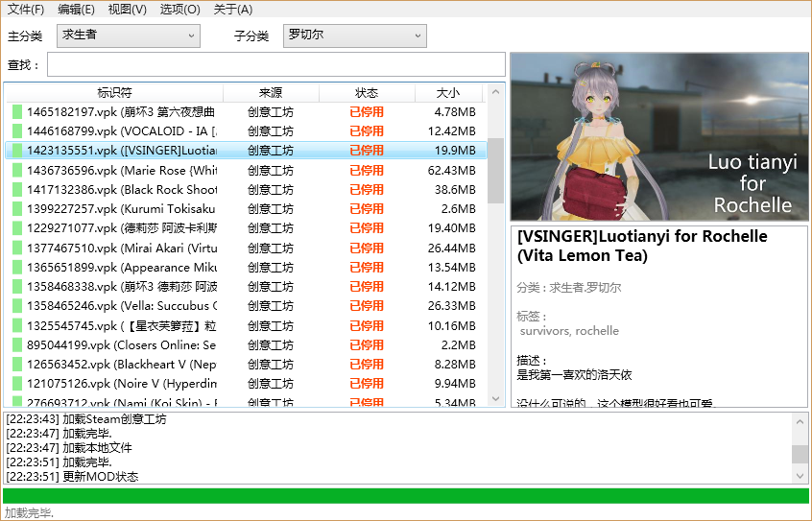
Task: Click 已停用 status of 1358465246.vpk
Action: (x=367, y=305)
